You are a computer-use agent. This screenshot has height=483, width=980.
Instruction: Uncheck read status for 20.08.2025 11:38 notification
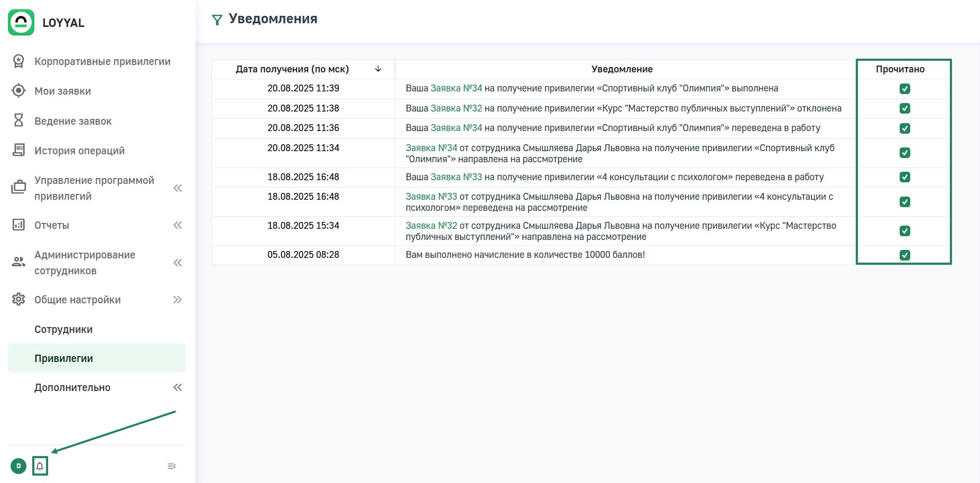[904, 108]
